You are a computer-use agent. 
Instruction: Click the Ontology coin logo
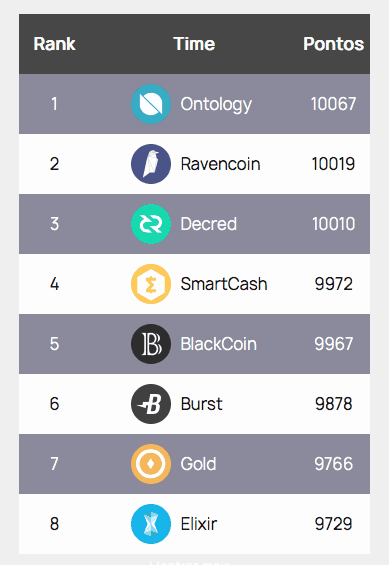click(151, 104)
